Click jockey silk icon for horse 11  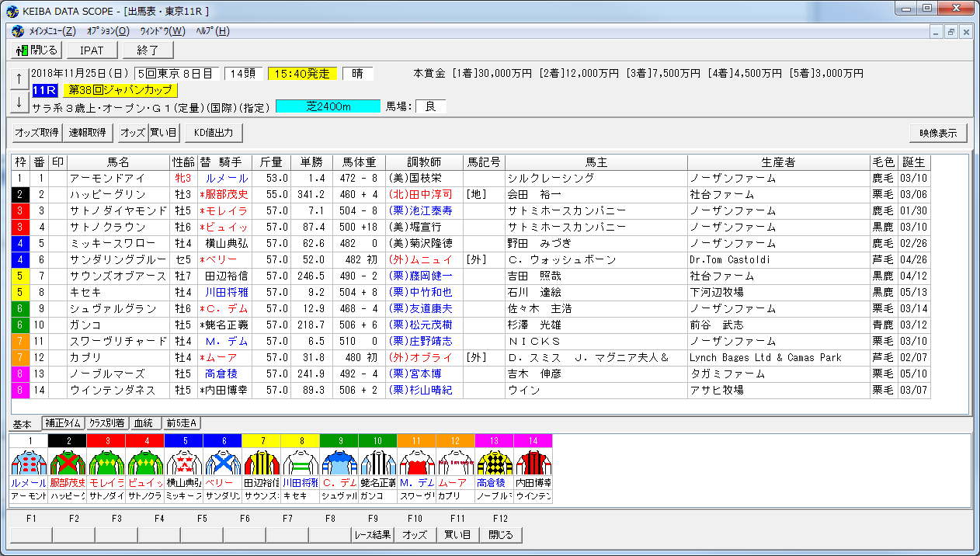pyautogui.click(x=417, y=463)
